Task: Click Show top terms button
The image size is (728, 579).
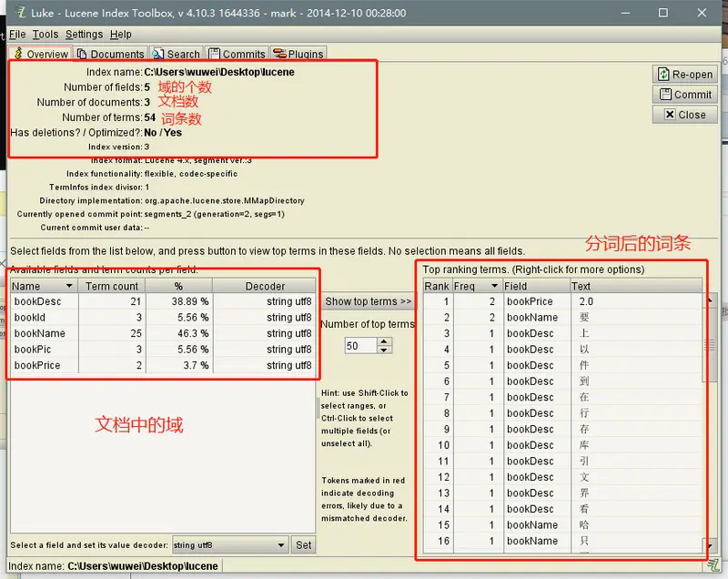Action: 369,301
